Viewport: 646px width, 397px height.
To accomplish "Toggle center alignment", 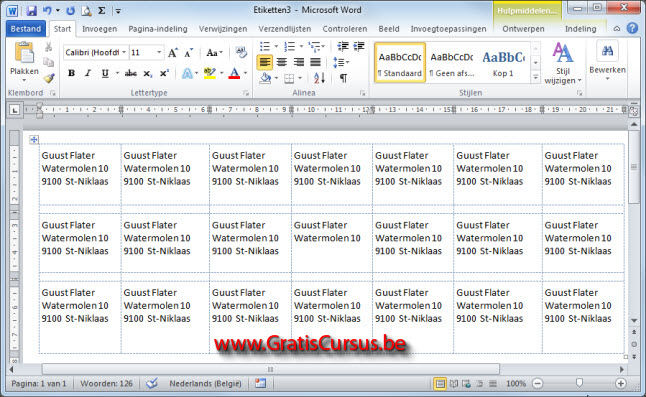I will click(282, 62).
